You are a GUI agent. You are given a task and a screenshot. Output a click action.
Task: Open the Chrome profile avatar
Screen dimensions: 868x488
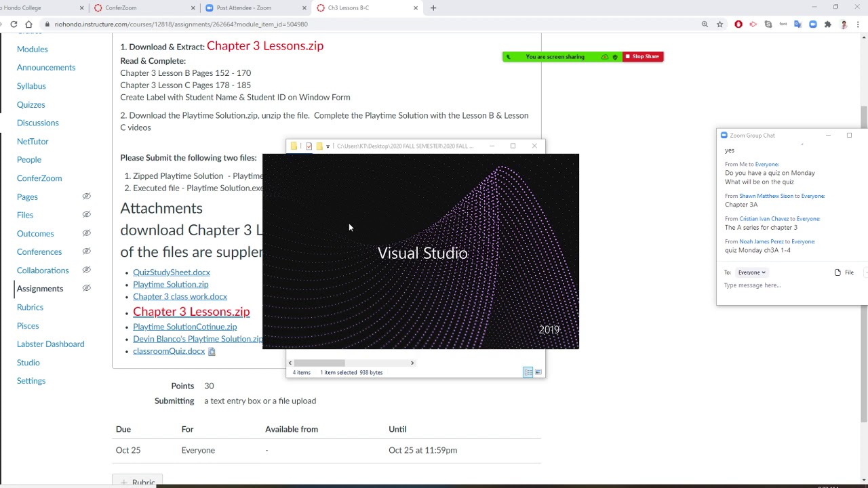(x=844, y=24)
